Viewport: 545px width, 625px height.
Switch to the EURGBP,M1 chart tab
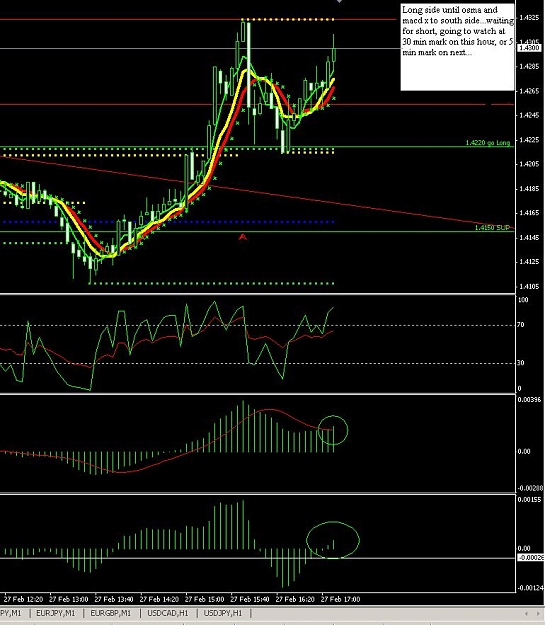pyautogui.click(x=110, y=613)
